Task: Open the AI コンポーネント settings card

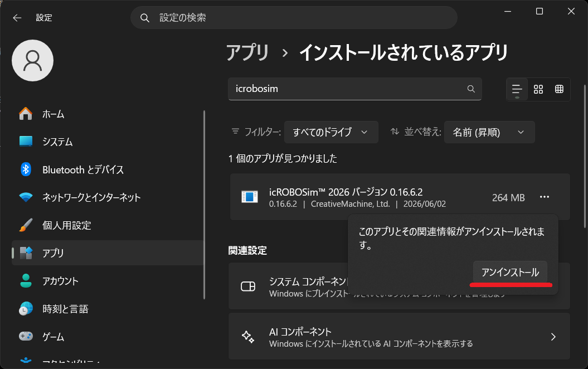Action: tap(399, 336)
